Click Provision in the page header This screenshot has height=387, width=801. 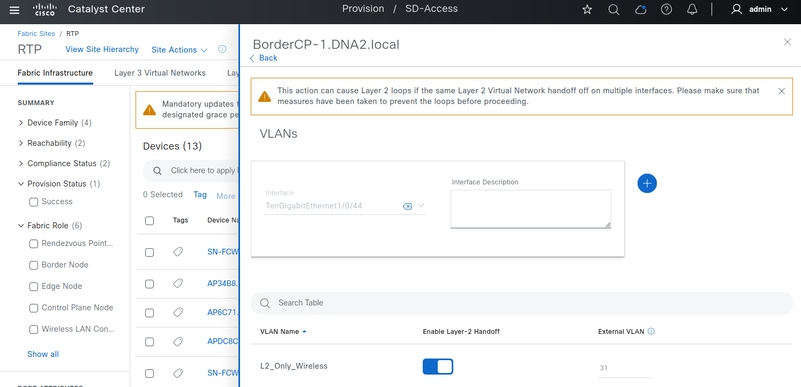(x=363, y=9)
